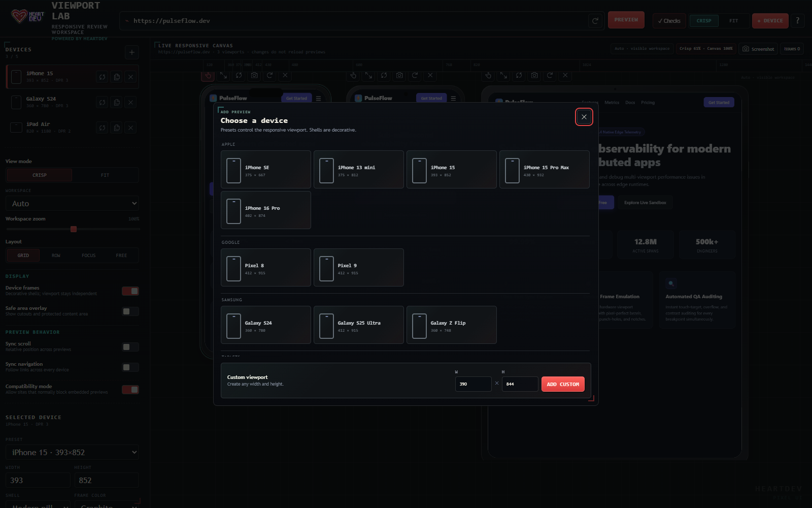Switch layout to ROW
Viewport: 812px width, 508px height.
pyautogui.click(x=56, y=256)
